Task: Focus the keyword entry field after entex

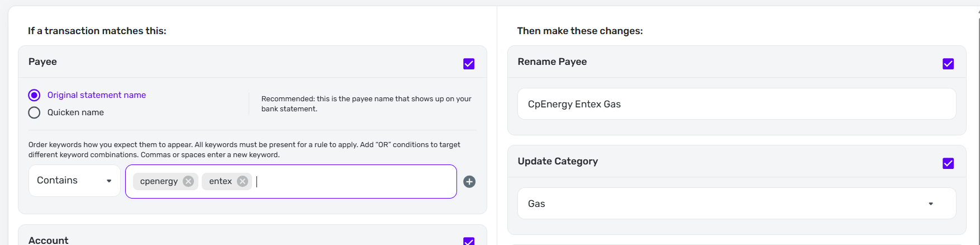Action: coord(352,181)
